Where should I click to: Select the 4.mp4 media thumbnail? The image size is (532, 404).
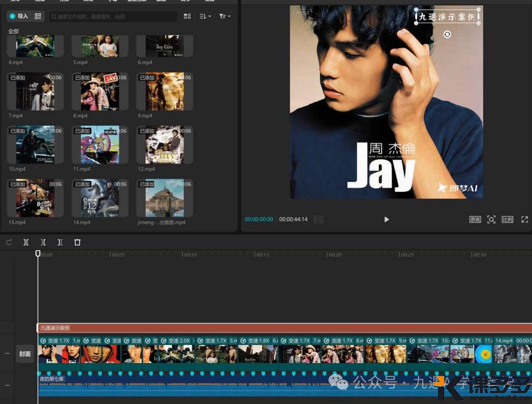35,46
